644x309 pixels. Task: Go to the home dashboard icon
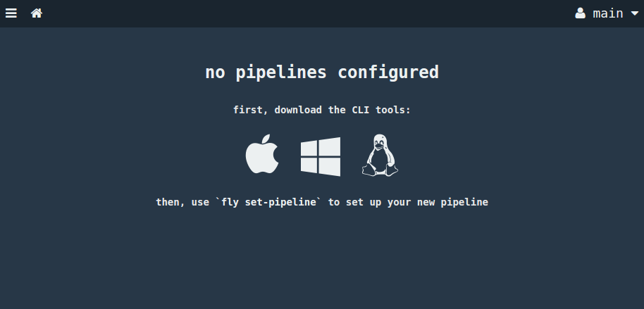pos(37,13)
